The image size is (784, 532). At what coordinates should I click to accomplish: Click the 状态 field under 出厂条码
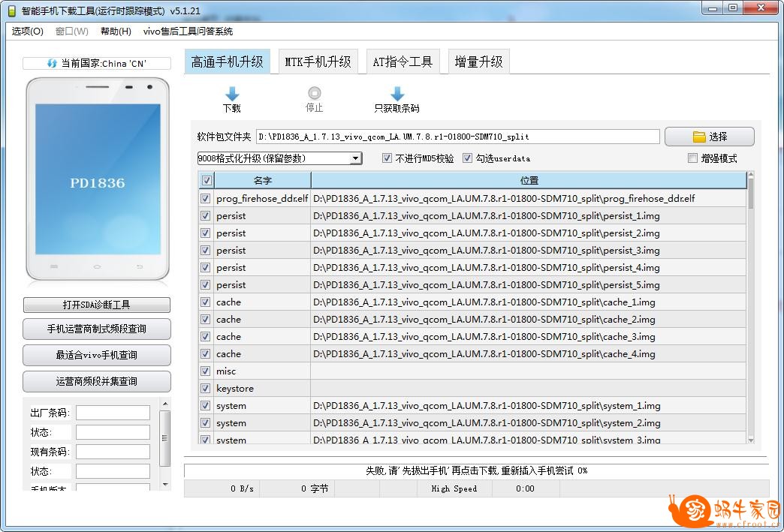point(113,432)
